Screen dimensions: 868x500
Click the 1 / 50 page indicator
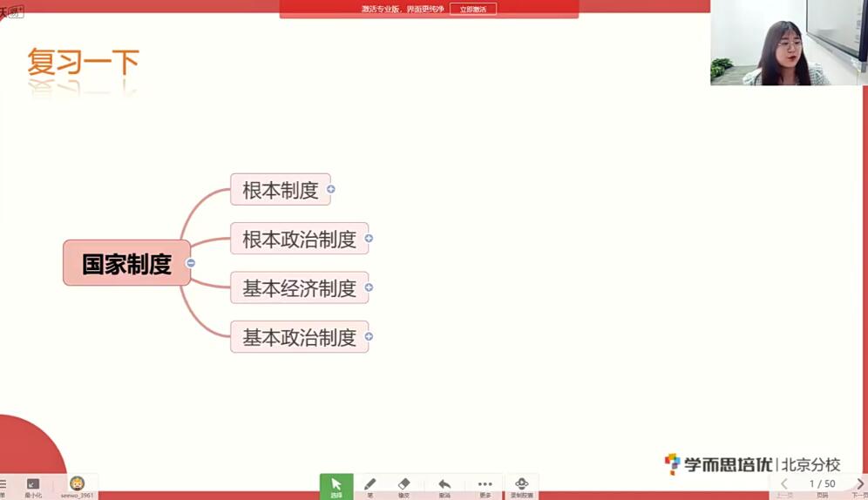pyautogui.click(x=822, y=484)
